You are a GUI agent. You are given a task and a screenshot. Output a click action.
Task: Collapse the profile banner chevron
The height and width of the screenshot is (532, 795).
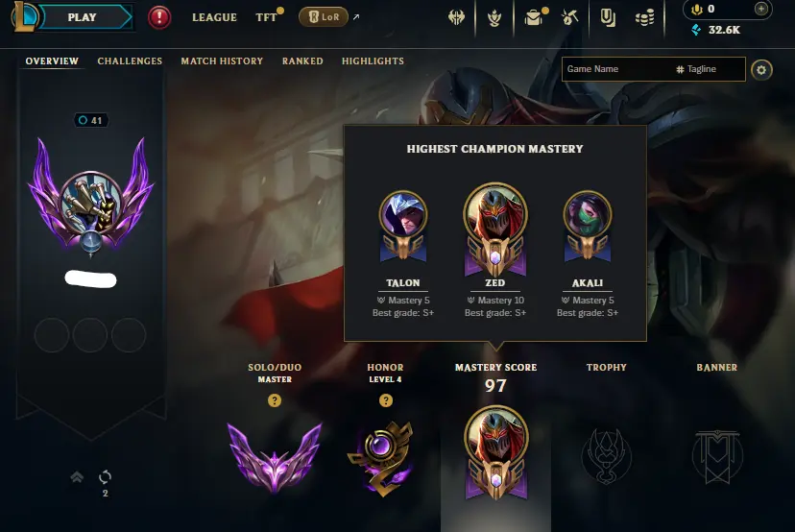[x=77, y=476]
